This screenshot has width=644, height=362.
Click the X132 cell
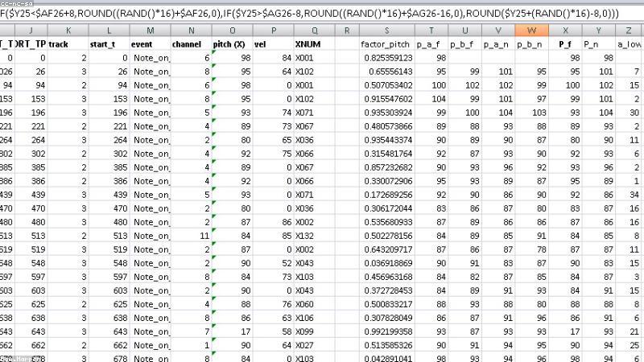pos(315,236)
